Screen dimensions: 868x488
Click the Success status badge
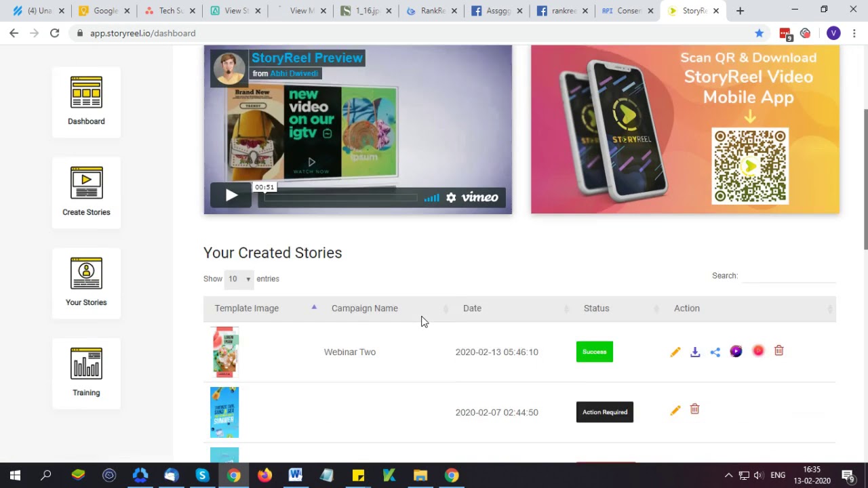pos(595,352)
